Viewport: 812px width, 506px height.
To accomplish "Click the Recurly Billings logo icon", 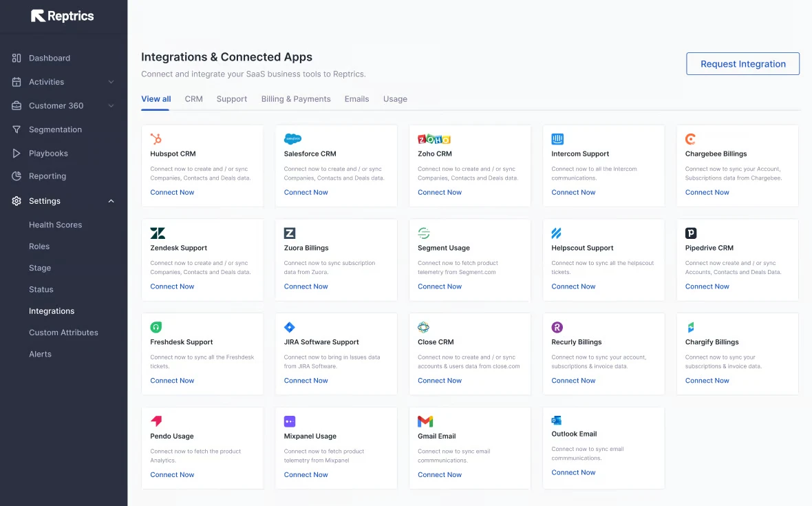I will (x=557, y=328).
